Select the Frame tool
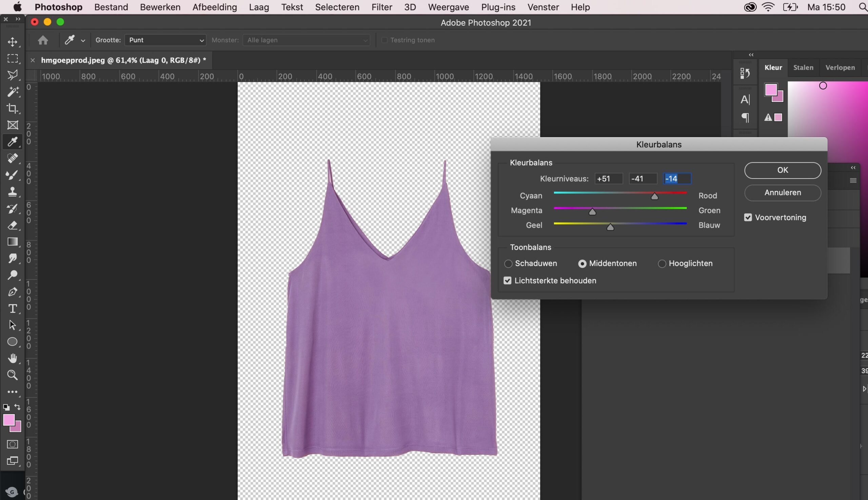The width and height of the screenshot is (868, 500). coord(13,125)
